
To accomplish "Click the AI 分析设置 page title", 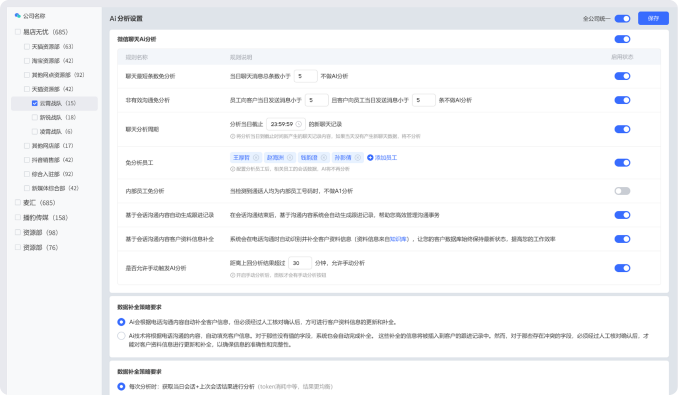I will coord(126,19).
